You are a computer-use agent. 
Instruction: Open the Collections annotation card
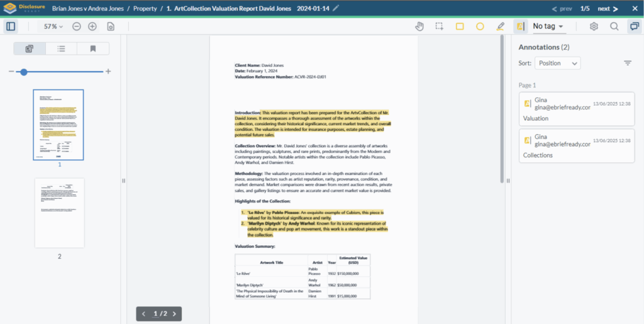point(577,146)
